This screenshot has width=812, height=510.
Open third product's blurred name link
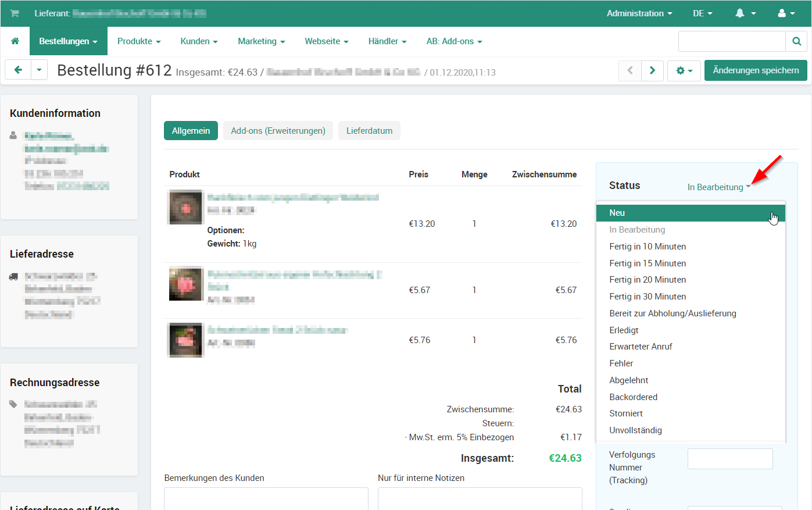pyautogui.click(x=277, y=330)
